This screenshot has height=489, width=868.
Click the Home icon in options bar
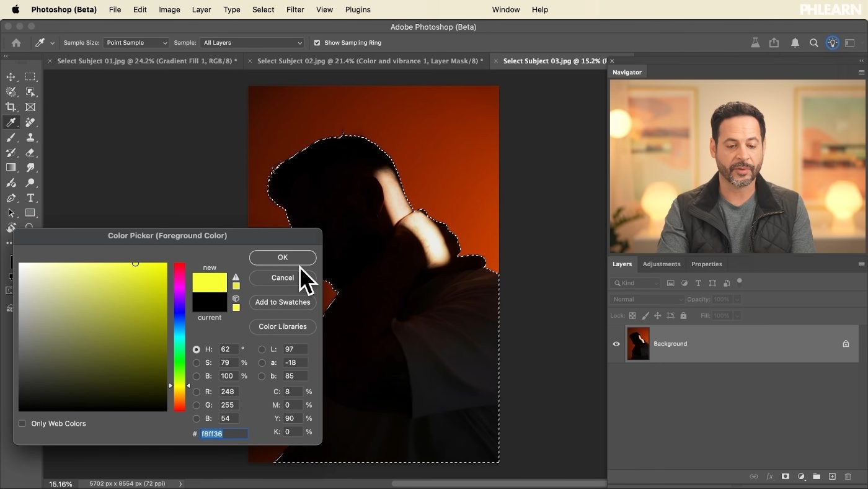click(x=16, y=43)
